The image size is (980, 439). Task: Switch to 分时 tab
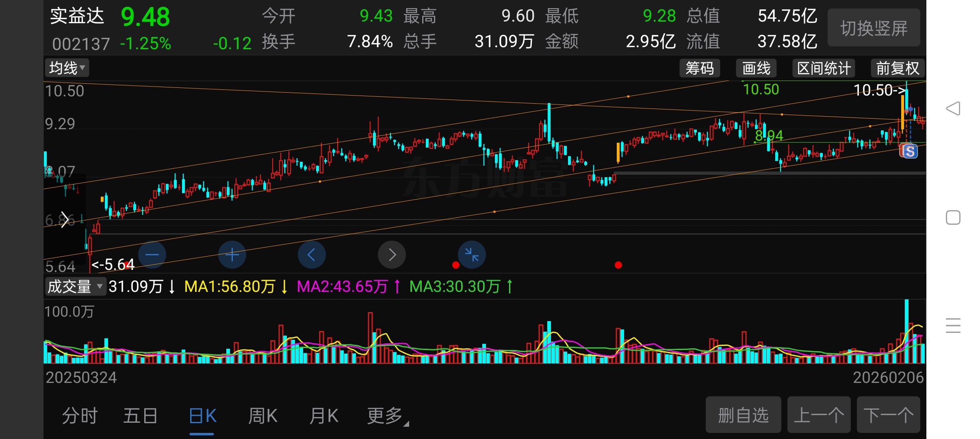(80, 416)
